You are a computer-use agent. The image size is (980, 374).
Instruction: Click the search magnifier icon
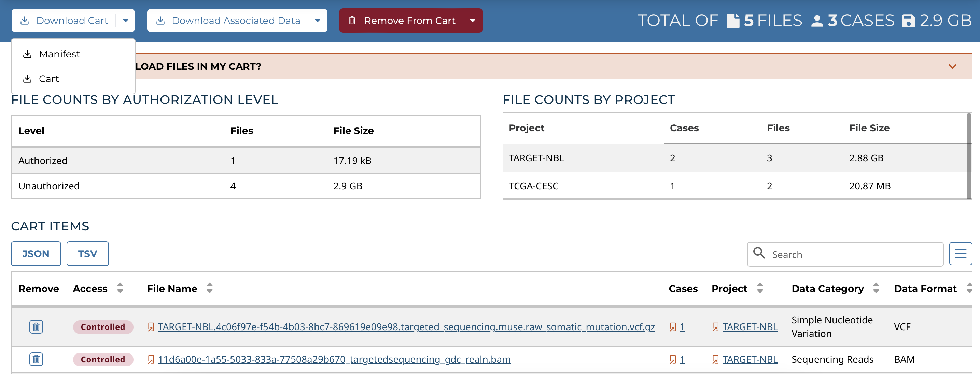(x=759, y=253)
